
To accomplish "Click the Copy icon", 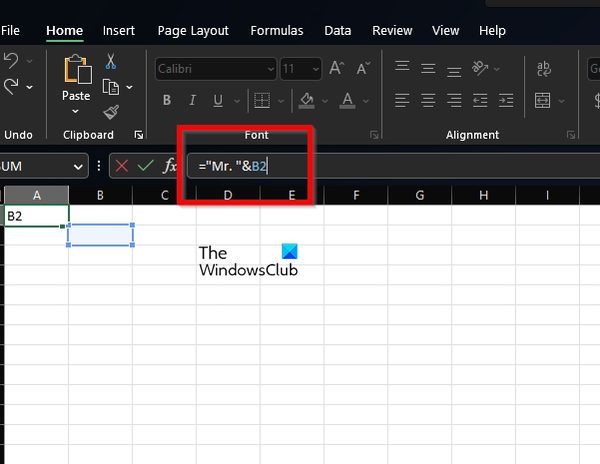I will pyautogui.click(x=111, y=87).
